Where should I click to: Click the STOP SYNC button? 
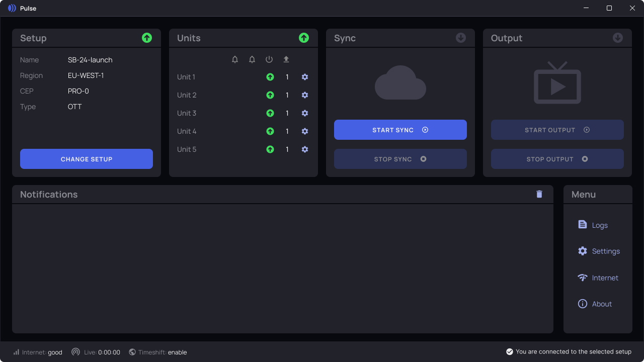[400, 159]
